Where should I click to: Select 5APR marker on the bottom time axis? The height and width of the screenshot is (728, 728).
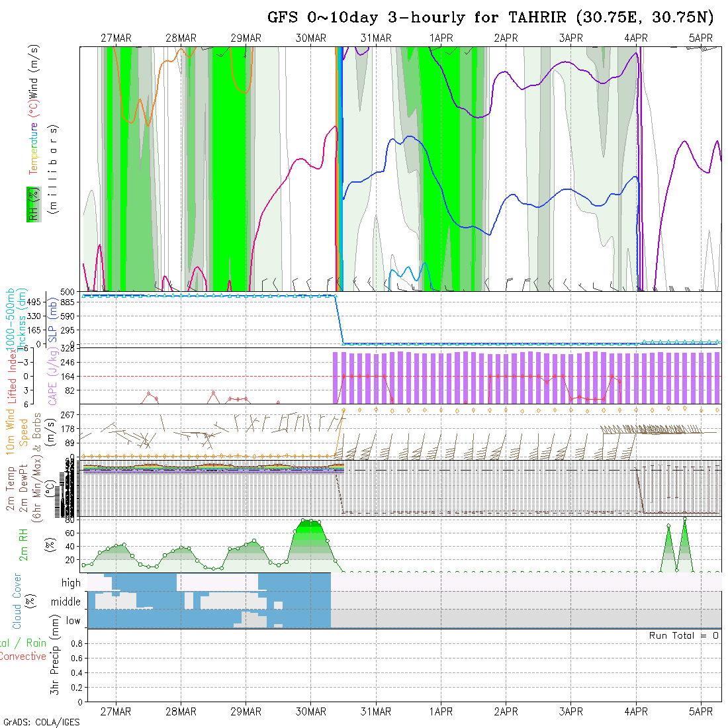(x=701, y=711)
